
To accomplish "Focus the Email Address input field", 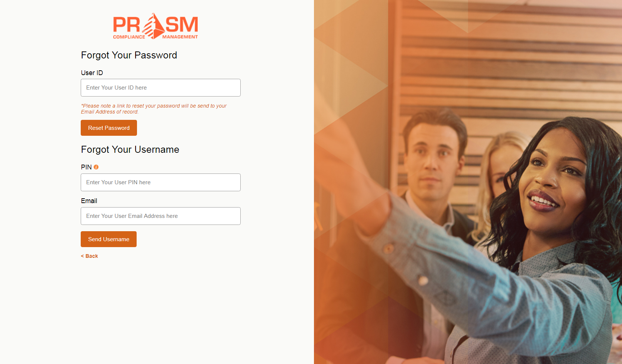I will [161, 216].
